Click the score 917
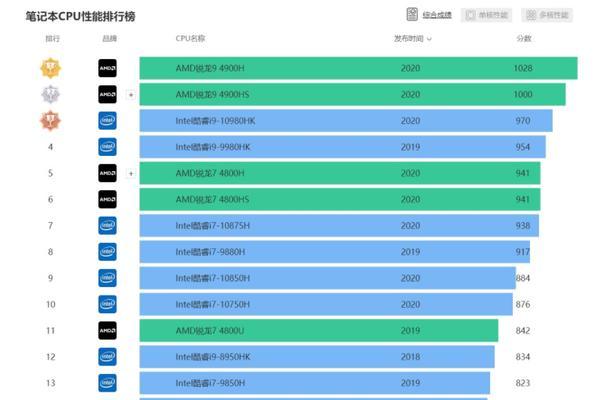604x400 pixels. pyautogui.click(x=523, y=252)
